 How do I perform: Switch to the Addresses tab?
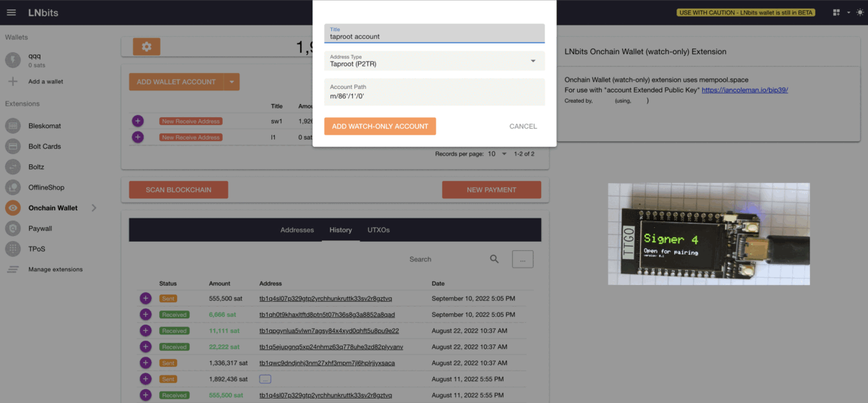click(297, 230)
